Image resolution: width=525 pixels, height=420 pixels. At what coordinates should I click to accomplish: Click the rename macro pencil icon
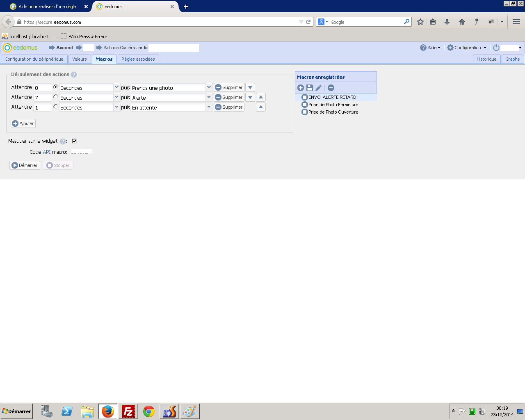coord(319,88)
